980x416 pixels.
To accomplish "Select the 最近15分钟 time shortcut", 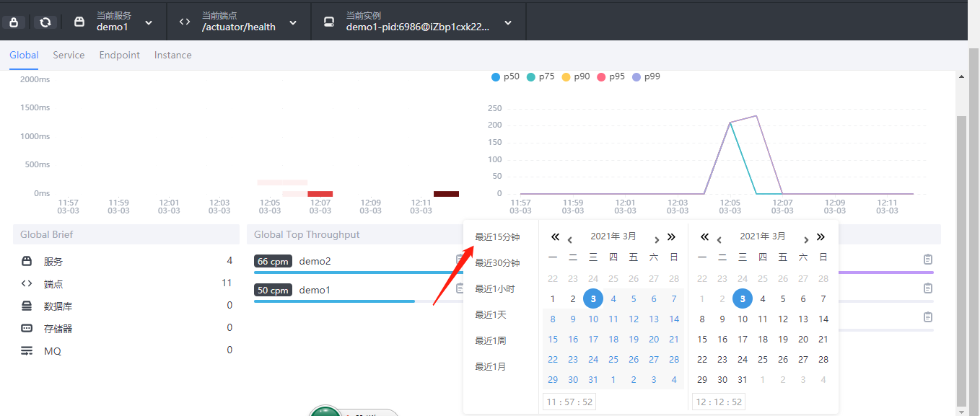I will (497, 237).
